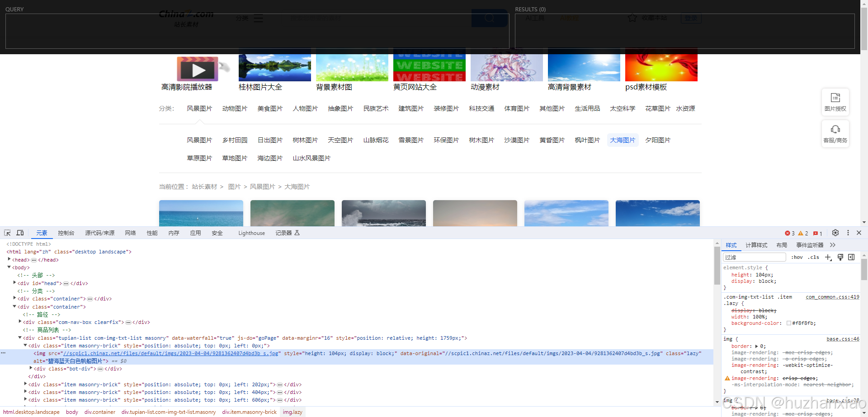Open DevTools settings gear

[835, 233]
